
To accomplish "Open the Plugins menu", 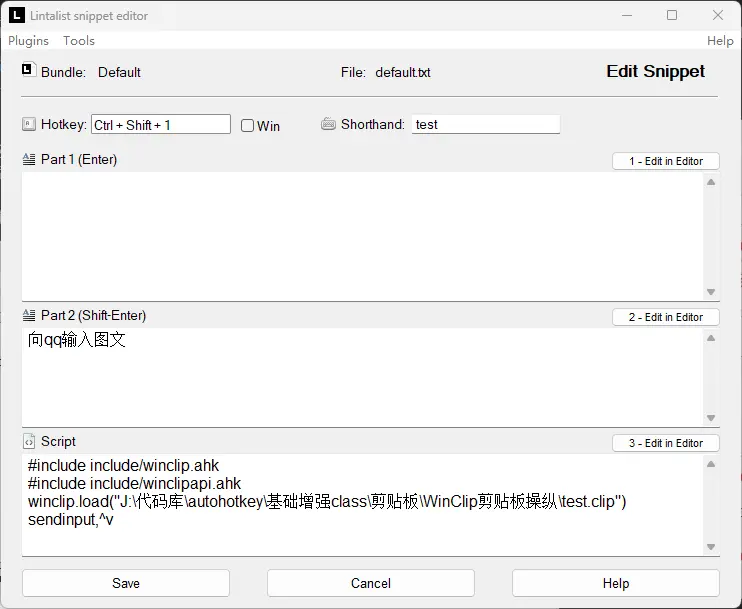I will [x=28, y=41].
